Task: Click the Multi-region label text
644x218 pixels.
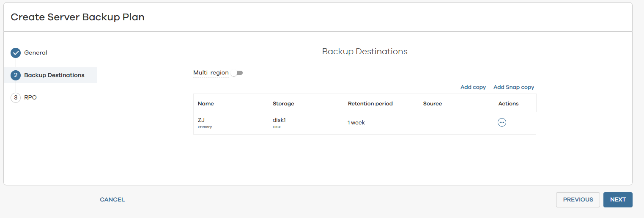Action: (x=211, y=73)
